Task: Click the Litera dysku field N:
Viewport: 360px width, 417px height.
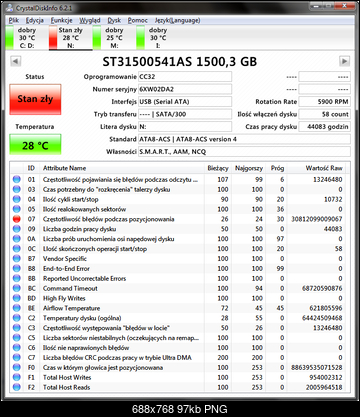Action: [185, 127]
